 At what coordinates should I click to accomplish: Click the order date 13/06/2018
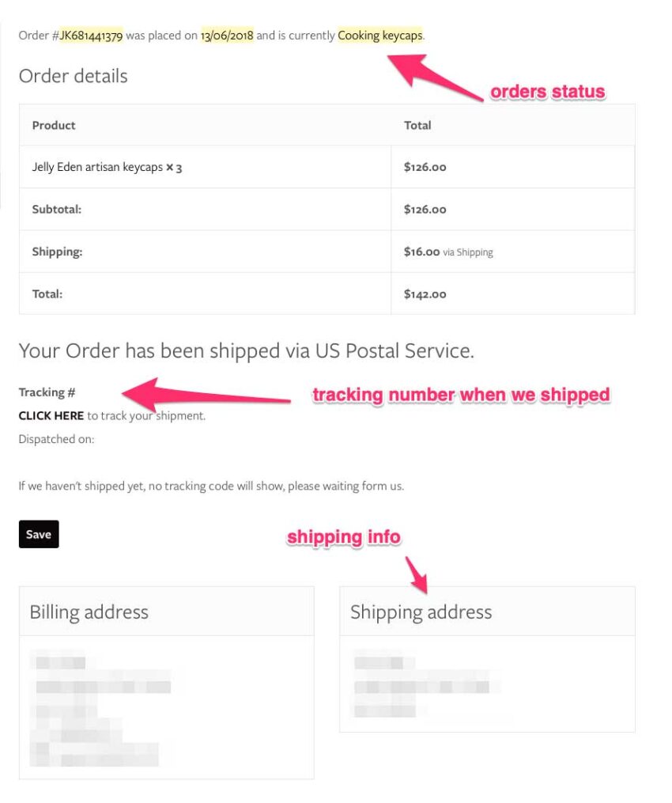tap(227, 36)
